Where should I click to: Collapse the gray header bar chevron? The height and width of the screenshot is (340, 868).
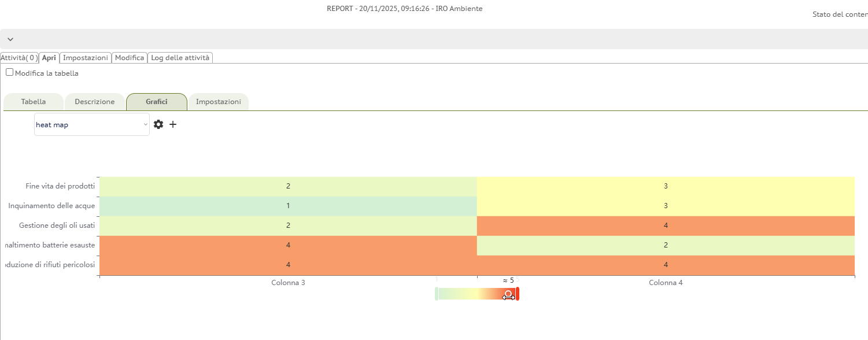pos(10,39)
